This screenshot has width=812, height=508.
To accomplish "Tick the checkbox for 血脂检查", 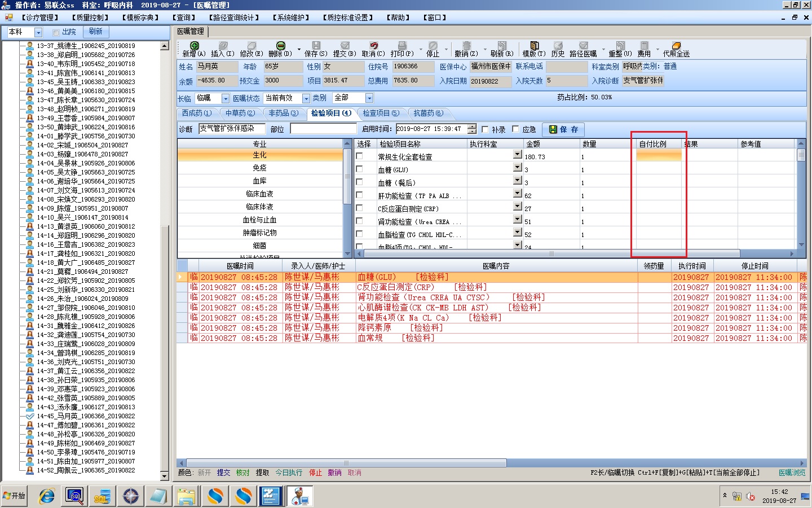I will [359, 234].
